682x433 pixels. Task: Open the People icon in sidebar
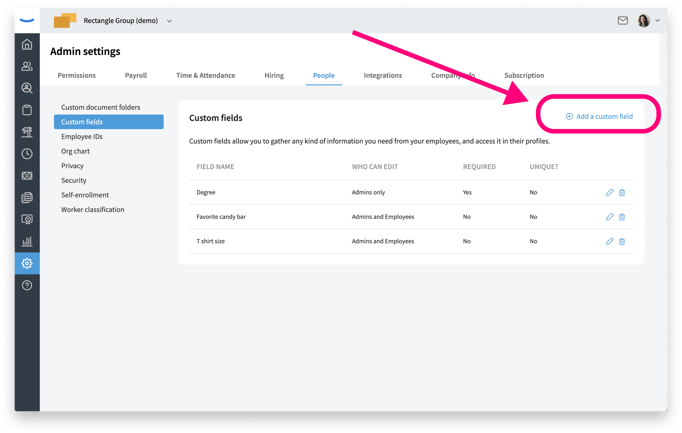point(27,66)
